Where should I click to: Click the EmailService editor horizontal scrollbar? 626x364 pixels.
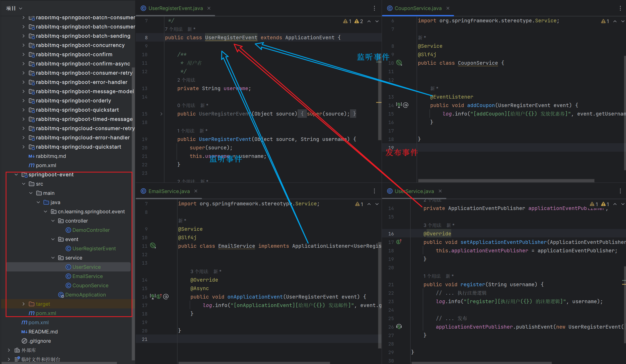pos(254,363)
